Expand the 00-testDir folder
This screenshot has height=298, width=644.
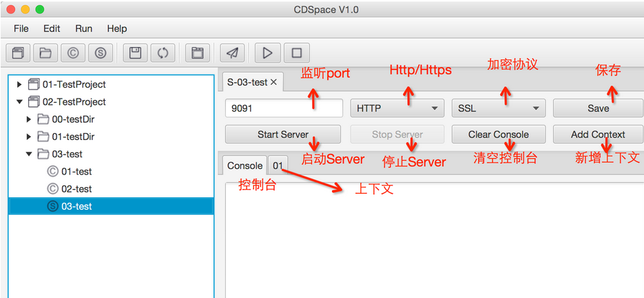pos(29,119)
